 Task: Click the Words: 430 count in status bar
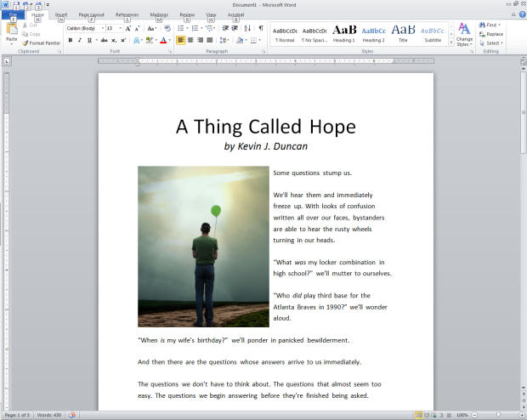pyautogui.click(x=49, y=415)
